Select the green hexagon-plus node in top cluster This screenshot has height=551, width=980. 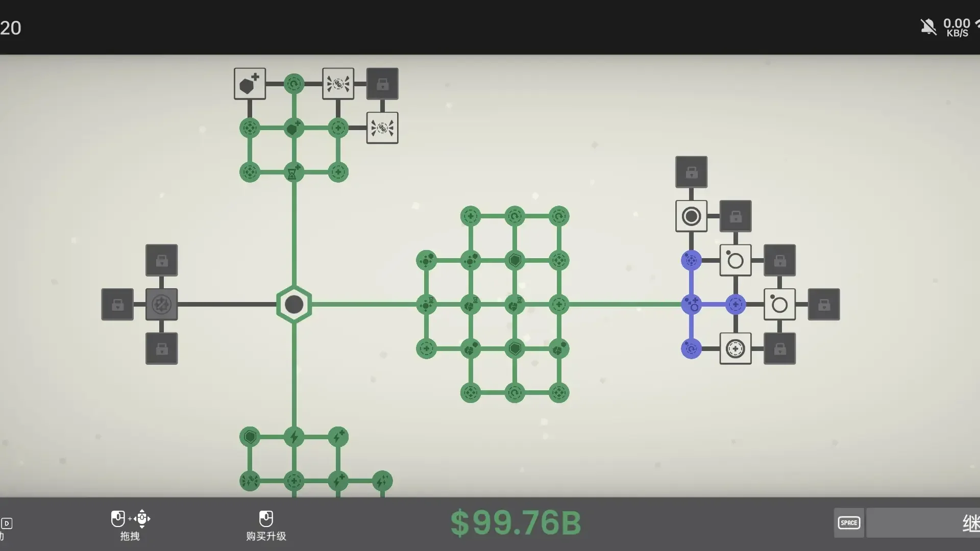294,128
